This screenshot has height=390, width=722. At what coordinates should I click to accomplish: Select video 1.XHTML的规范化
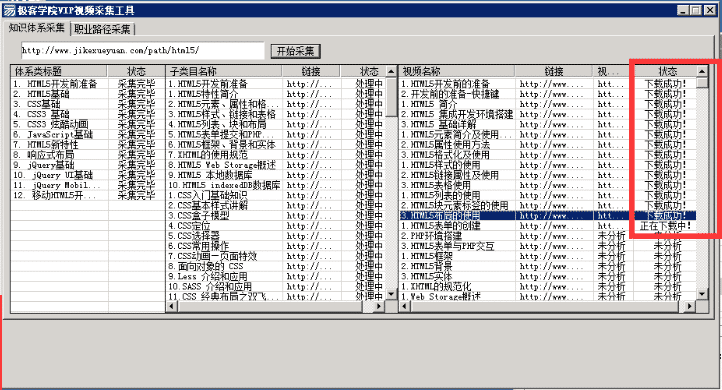(547, 286)
